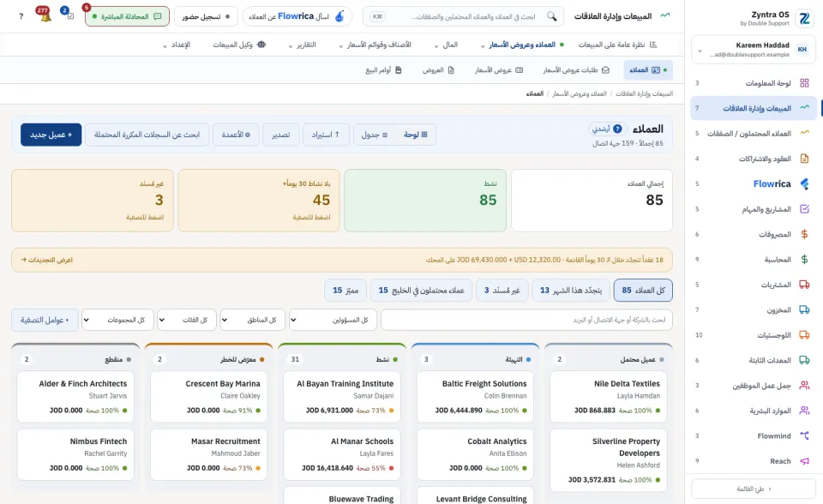Switch to the 'العملاء' sub-tab
Screen dimensions: 823x504
pos(648,69)
